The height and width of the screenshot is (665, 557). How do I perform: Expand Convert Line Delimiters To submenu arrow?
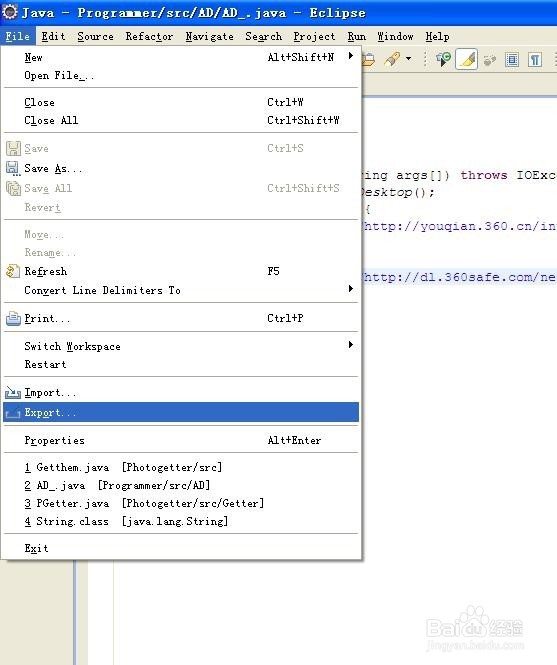click(350, 288)
